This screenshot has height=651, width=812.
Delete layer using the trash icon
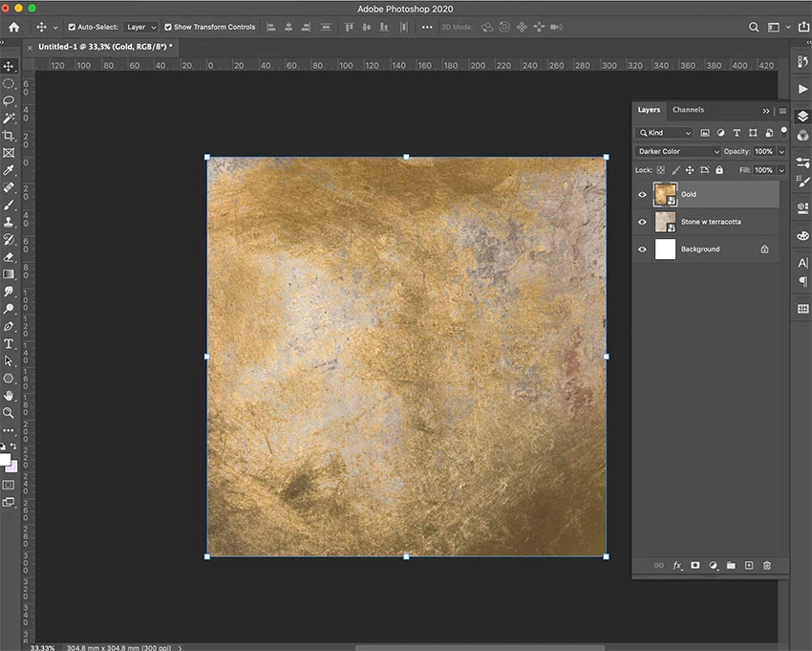(x=767, y=566)
